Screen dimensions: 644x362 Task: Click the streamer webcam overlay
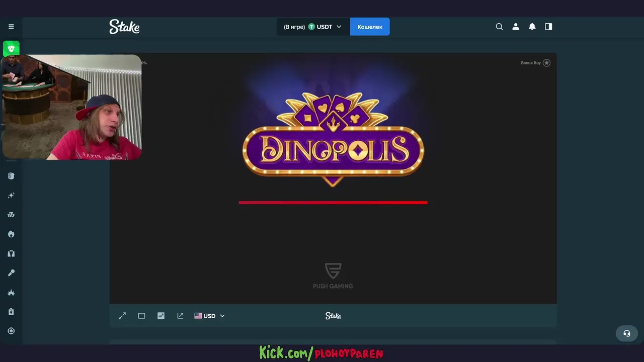point(72,107)
